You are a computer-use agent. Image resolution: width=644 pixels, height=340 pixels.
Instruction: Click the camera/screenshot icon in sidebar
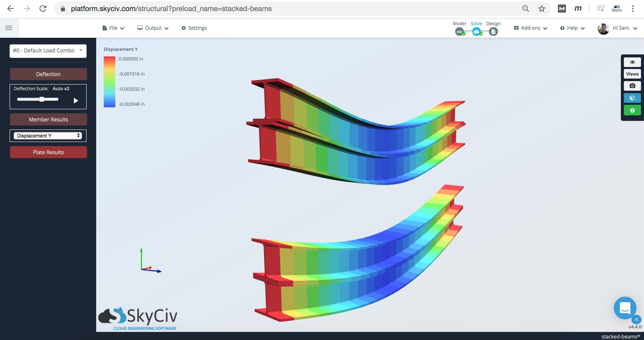pos(632,86)
